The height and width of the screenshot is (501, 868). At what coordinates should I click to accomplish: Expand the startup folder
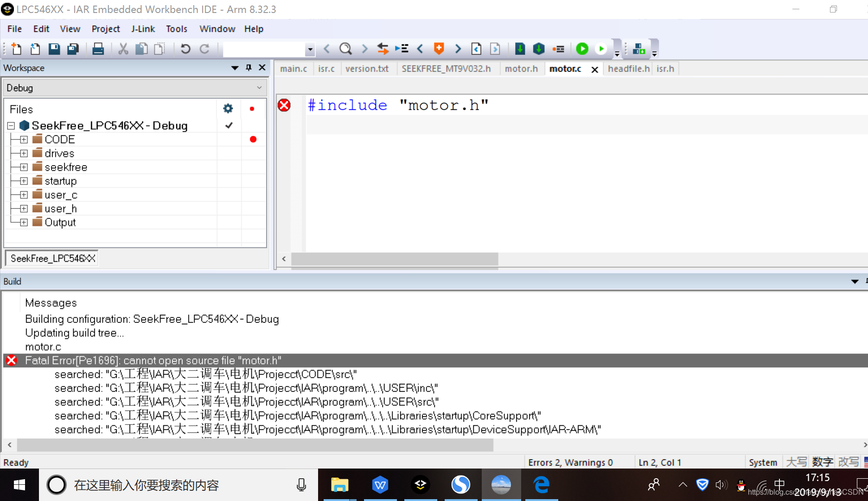tap(24, 181)
